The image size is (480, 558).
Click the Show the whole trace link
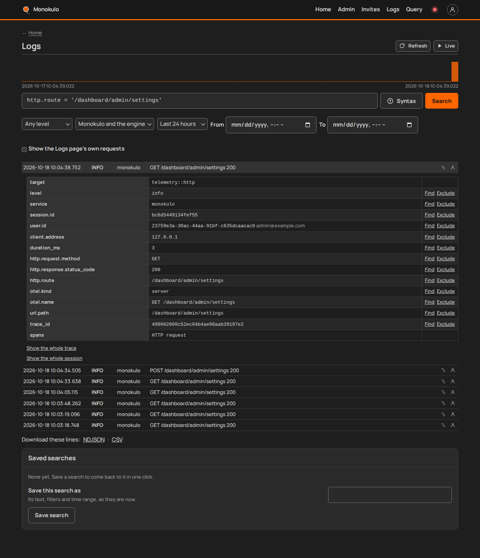(51, 348)
